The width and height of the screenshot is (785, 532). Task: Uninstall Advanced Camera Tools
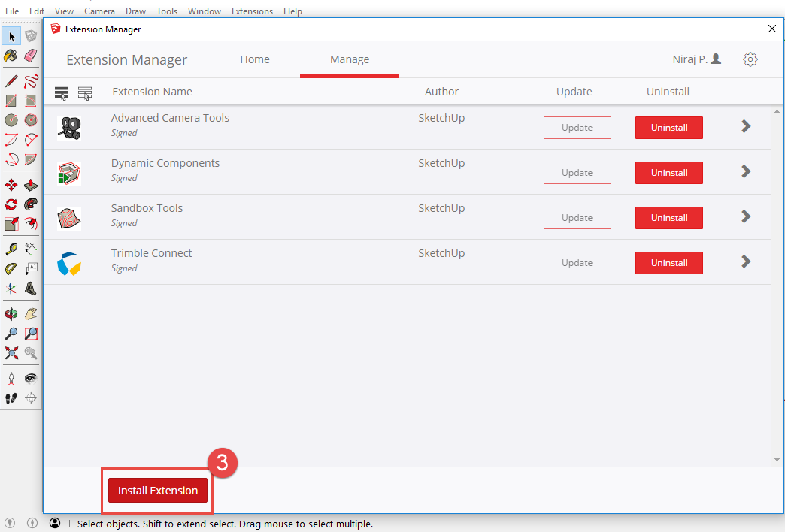tap(669, 128)
